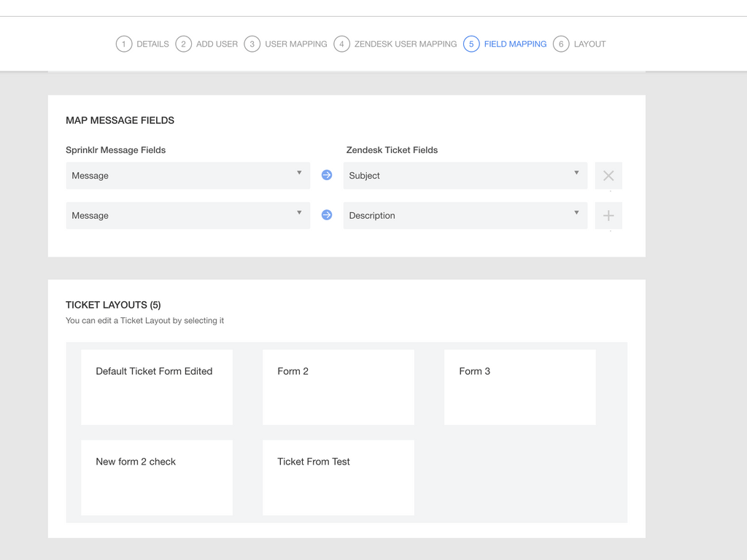Remove the Subject mapping row with X icon
The height and width of the screenshot is (560, 747).
(x=608, y=176)
